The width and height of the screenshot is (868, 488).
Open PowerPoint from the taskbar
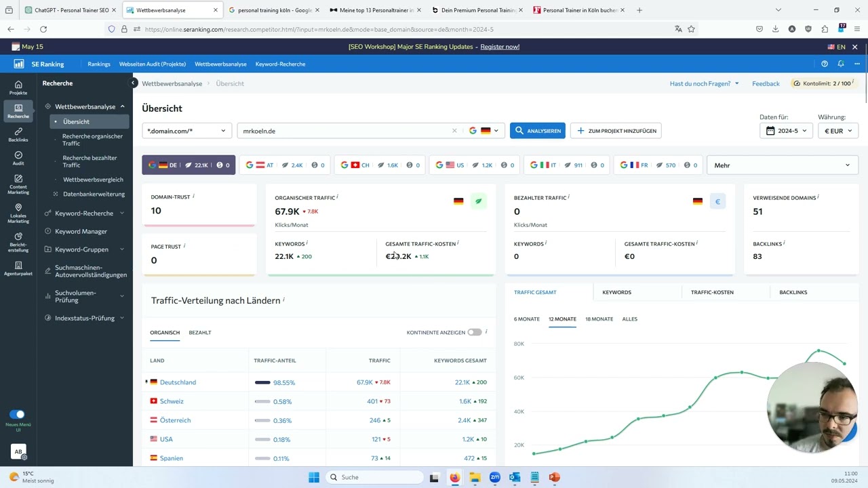(554, 477)
